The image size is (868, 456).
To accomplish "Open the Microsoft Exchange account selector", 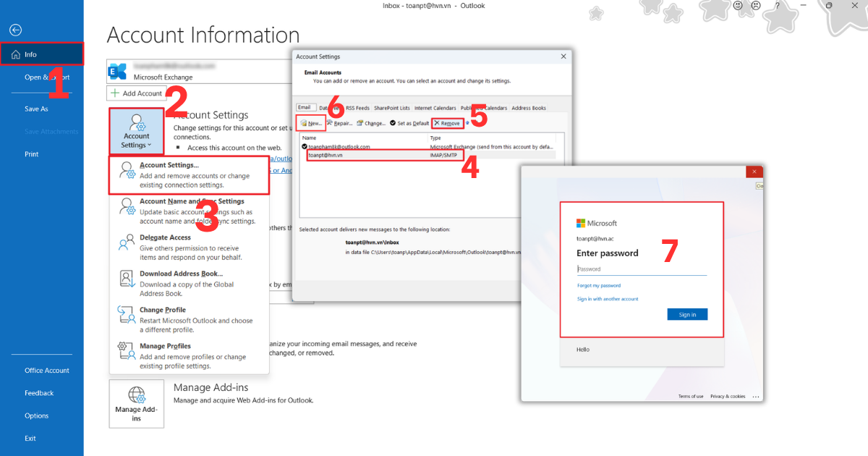I will point(199,71).
